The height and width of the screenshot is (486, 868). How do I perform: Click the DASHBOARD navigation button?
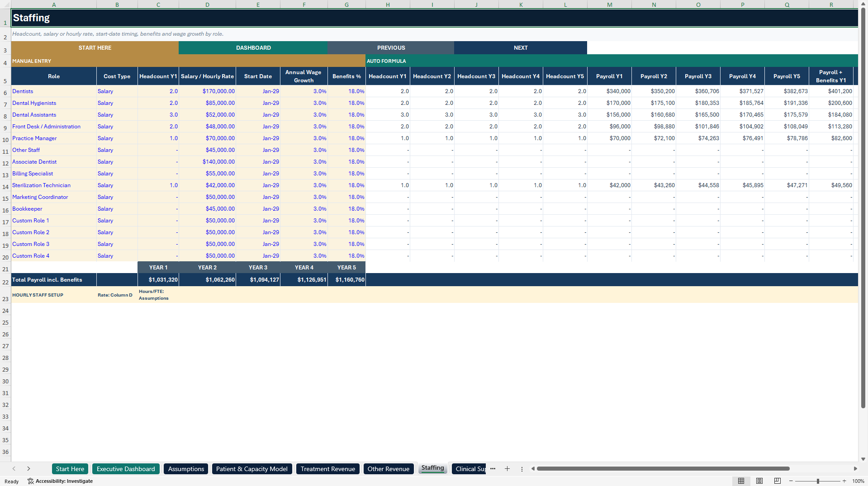click(x=253, y=48)
